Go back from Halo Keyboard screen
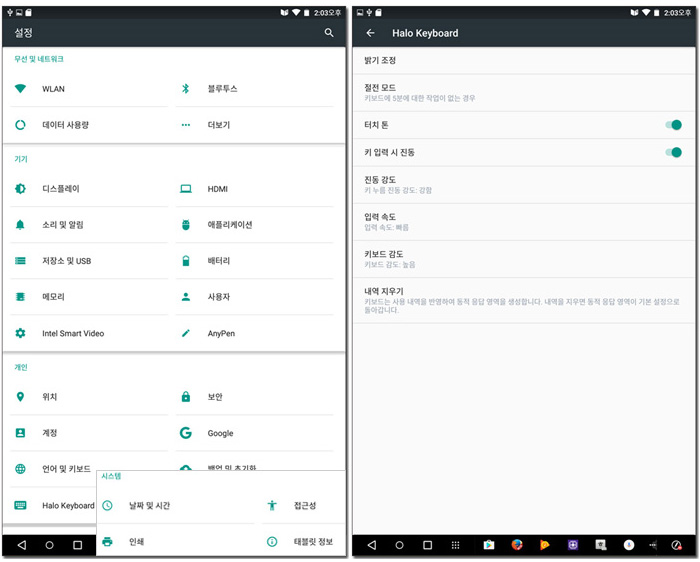The width and height of the screenshot is (700, 562). pyautogui.click(x=371, y=33)
